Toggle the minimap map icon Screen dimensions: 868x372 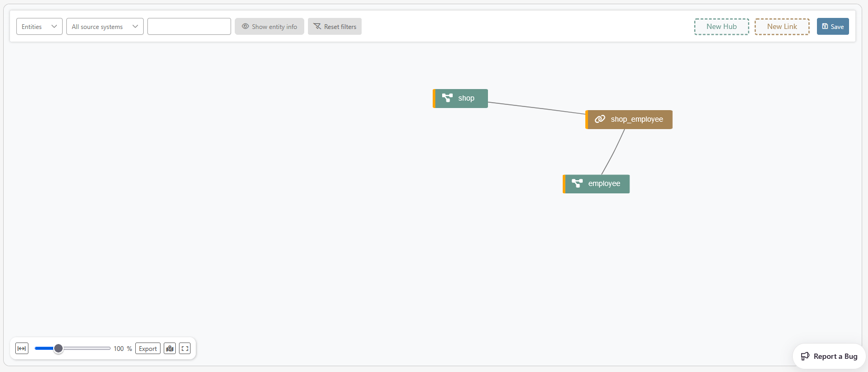pos(169,348)
